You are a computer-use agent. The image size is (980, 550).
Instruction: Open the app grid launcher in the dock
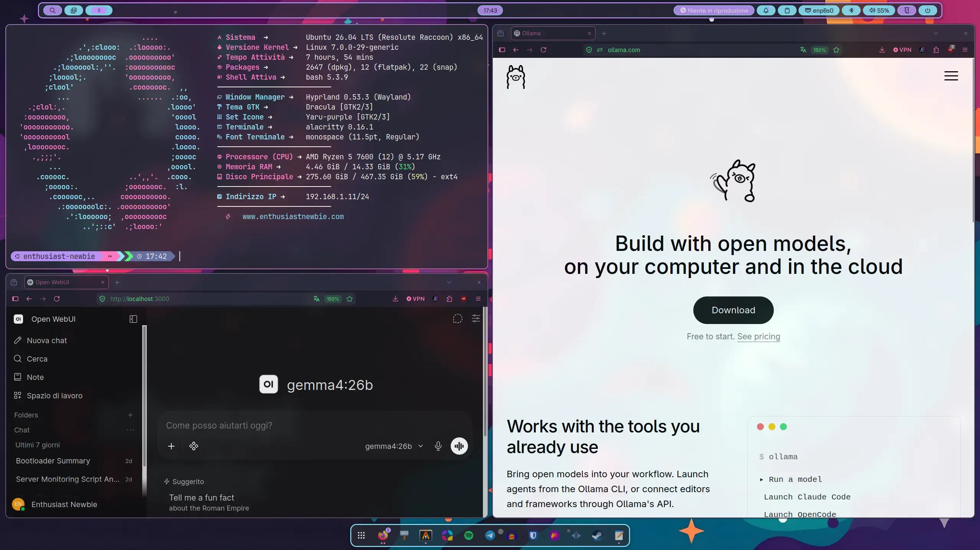(361, 535)
